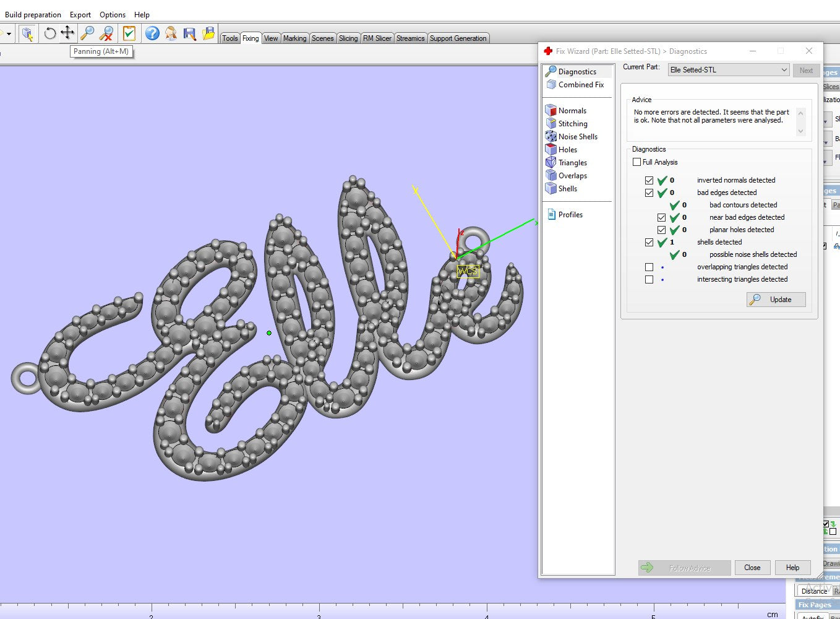Switch to the Support Generation tab
Screen dimensions: 840x619
458,38
